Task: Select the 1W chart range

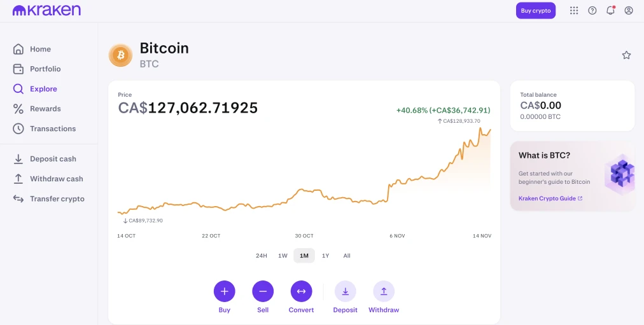Action: [x=283, y=256]
